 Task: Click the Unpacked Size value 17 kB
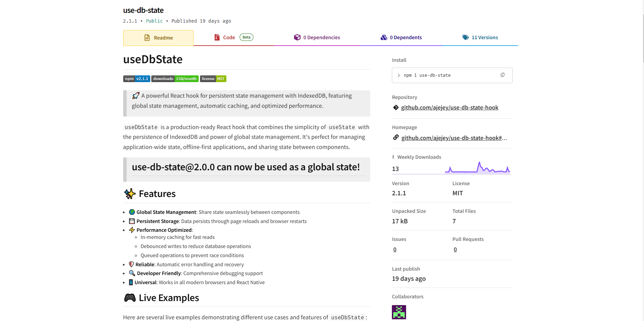point(400,221)
